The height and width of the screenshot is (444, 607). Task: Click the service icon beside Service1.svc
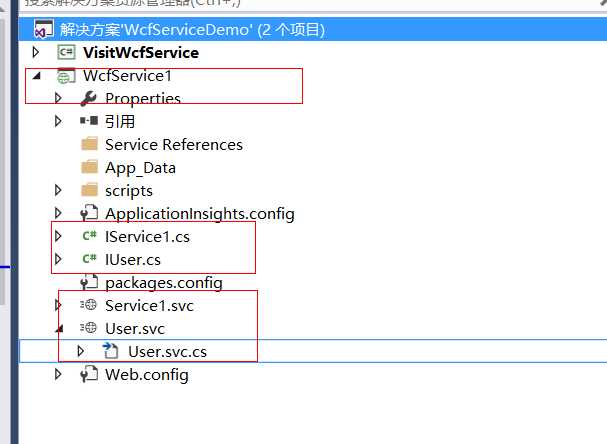[89, 305]
